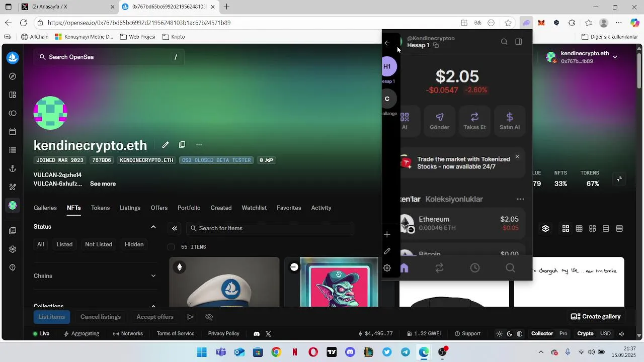Screen dimensions: 644x362
Task: Filter status by Hidden
Action: (x=134, y=244)
